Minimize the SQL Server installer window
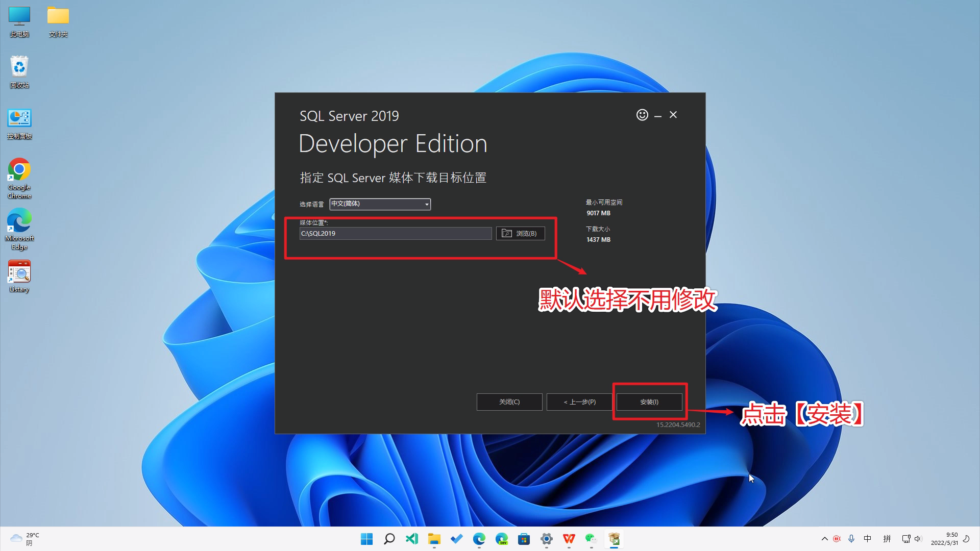 tap(658, 116)
